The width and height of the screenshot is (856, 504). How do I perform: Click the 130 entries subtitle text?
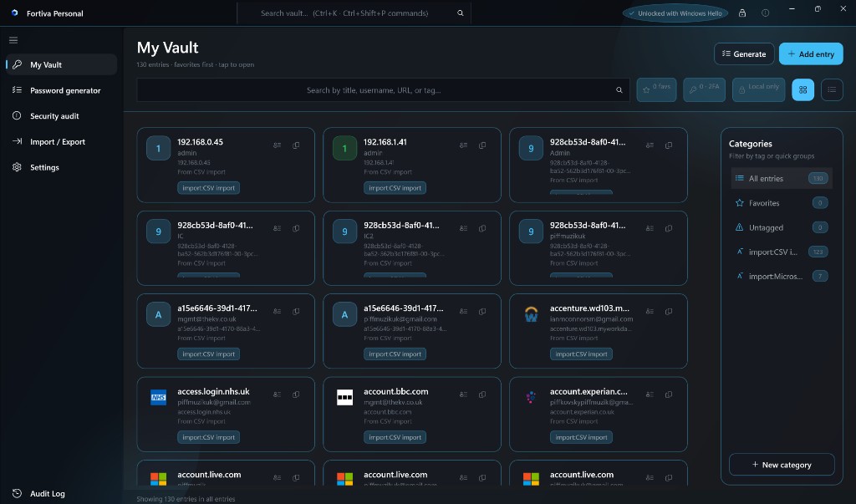click(195, 64)
